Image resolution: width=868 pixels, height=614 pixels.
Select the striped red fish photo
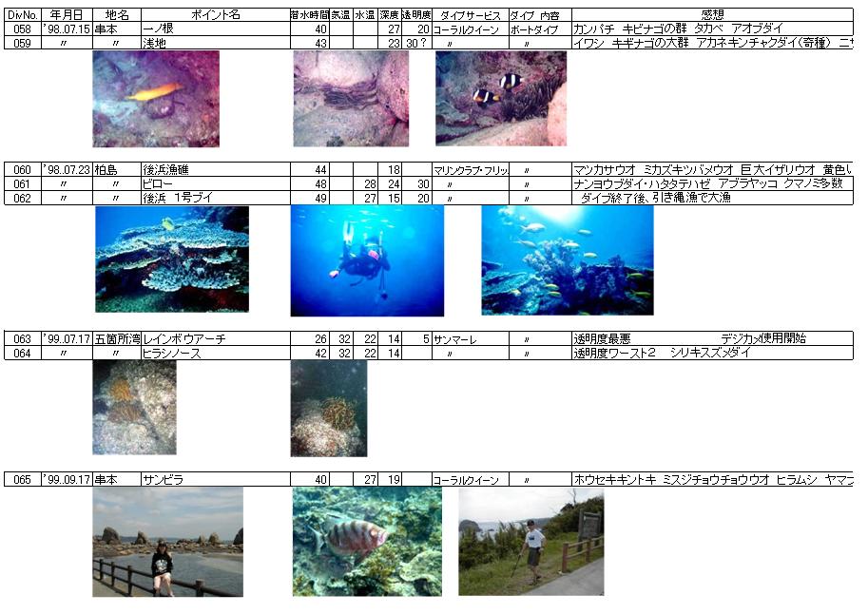pos(366,541)
